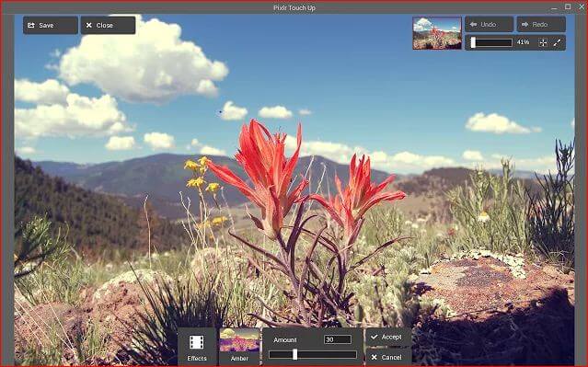Viewport: 588px width, 367px height.
Task: Adjust the zoom level slider
Action: pos(491,42)
